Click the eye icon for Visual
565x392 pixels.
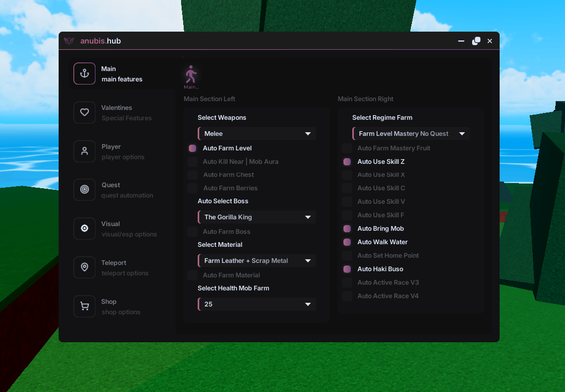coord(85,228)
